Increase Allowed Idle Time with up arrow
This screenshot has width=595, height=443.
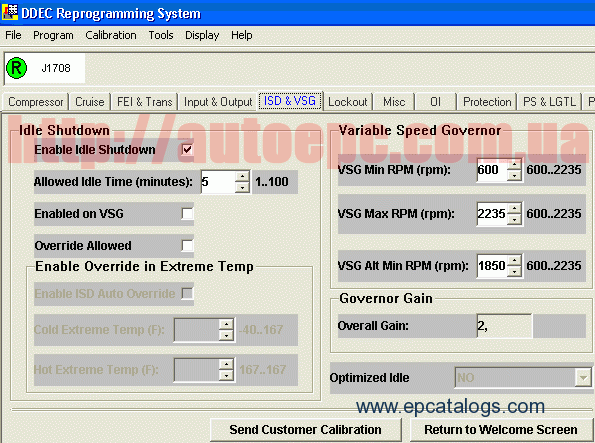[242, 177]
